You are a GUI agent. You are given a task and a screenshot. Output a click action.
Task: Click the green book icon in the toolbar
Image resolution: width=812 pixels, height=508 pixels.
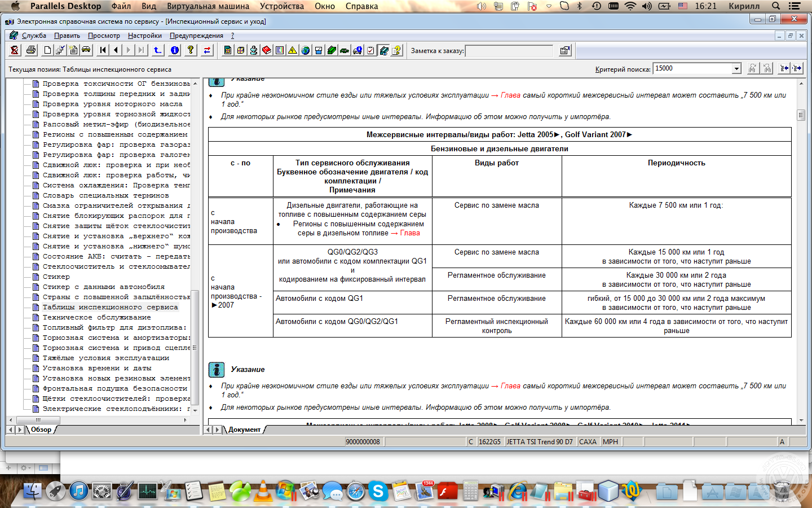point(332,50)
